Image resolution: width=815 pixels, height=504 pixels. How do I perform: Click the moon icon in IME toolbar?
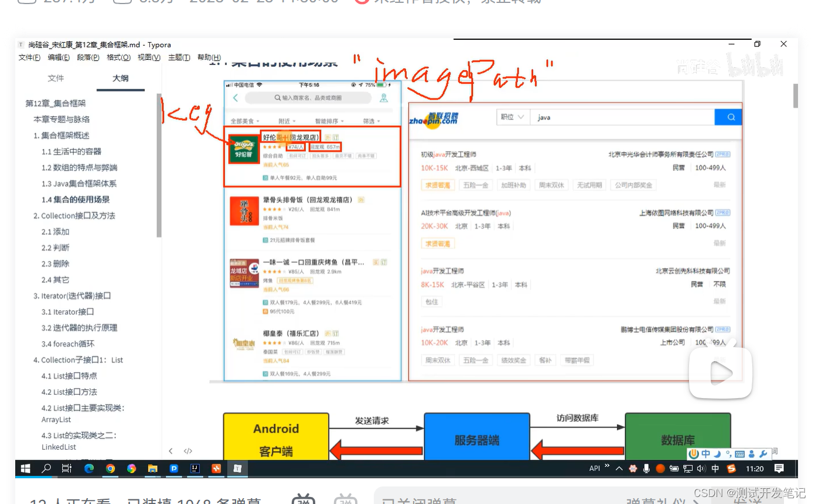[718, 454]
